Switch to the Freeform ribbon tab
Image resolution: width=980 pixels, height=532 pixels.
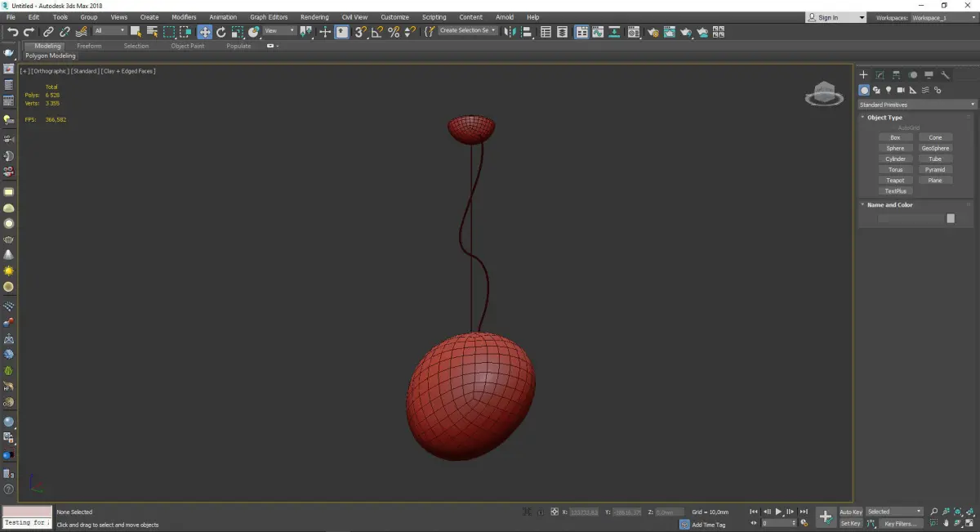pyautogui.click(x=89, y=46)
